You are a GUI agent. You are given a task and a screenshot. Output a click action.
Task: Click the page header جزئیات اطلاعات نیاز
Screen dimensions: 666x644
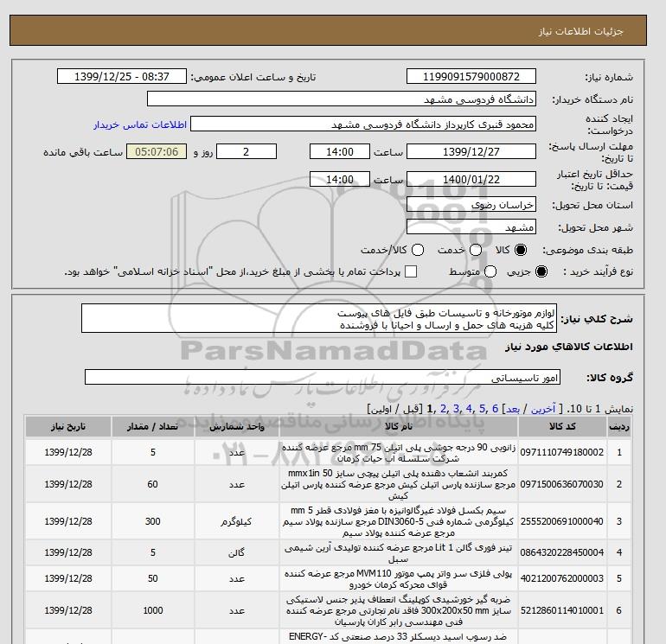[x=580, y=31]
